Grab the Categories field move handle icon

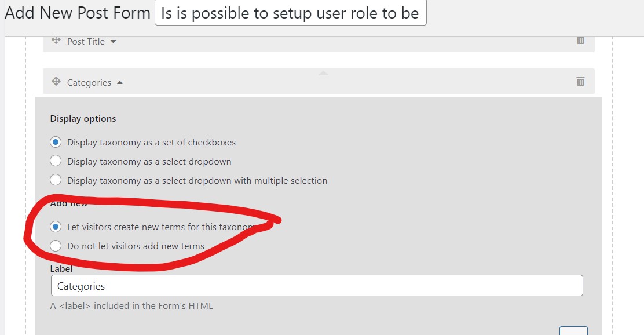56,81
